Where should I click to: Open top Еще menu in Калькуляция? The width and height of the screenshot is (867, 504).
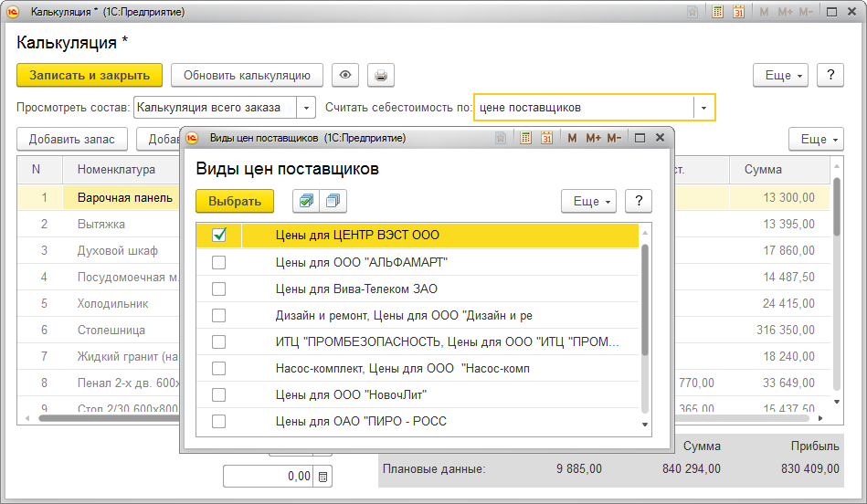[x=781, y=75]
